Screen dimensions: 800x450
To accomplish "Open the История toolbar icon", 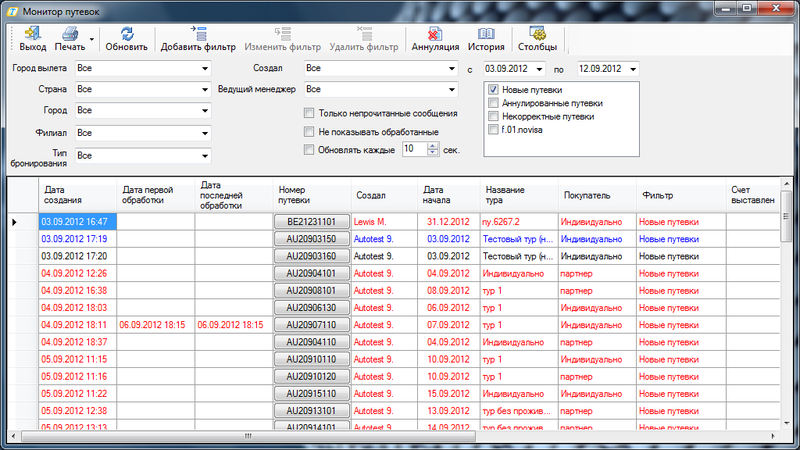I will click(x=485, y=34).
